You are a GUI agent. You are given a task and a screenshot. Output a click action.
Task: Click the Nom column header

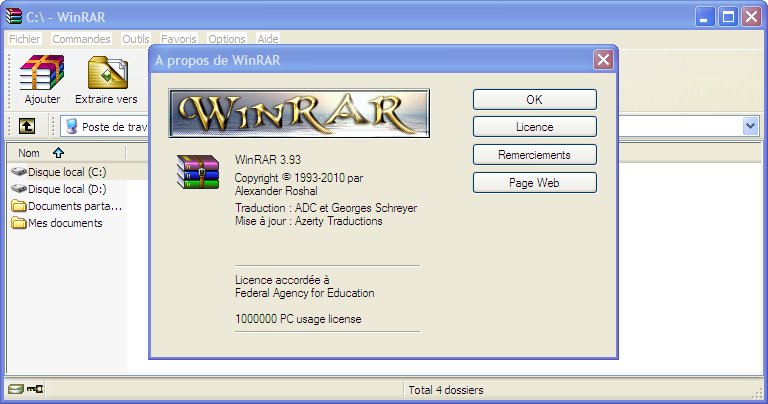(x=67, y=153)
